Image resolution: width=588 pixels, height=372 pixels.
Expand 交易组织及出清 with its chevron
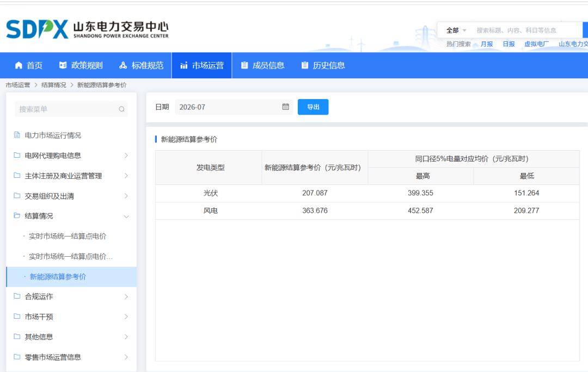pyautogui.click(x=126, y=196)
